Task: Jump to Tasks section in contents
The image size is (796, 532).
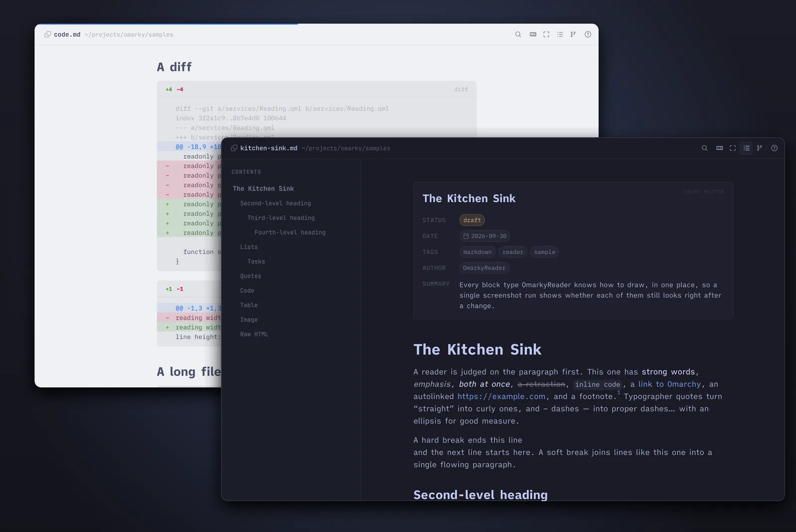Action: pos(256,262)
